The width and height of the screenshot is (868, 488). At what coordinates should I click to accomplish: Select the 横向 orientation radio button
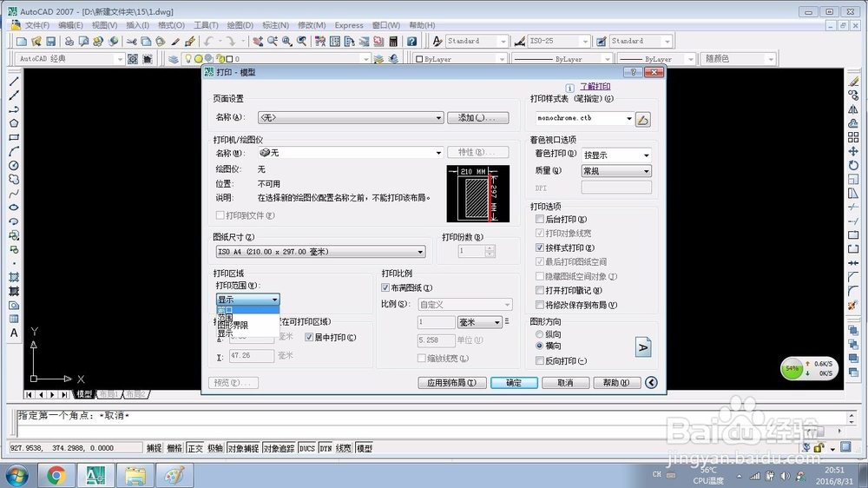click(x=539, y=346)
